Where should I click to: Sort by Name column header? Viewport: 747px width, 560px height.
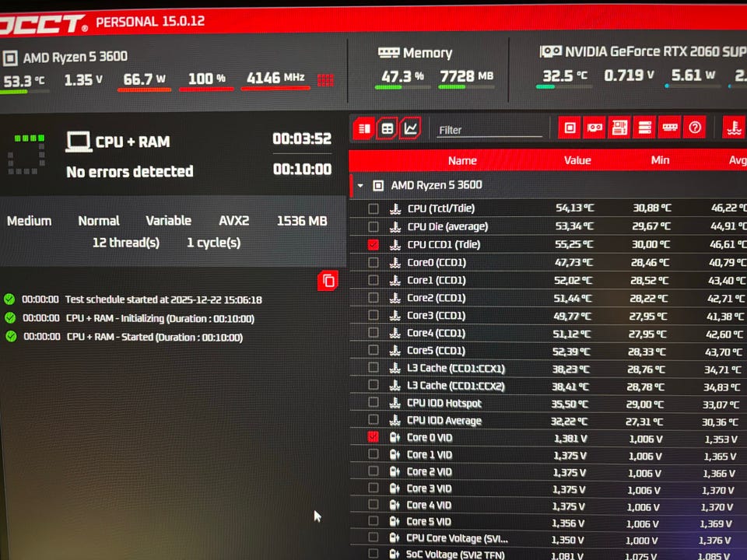462,160
